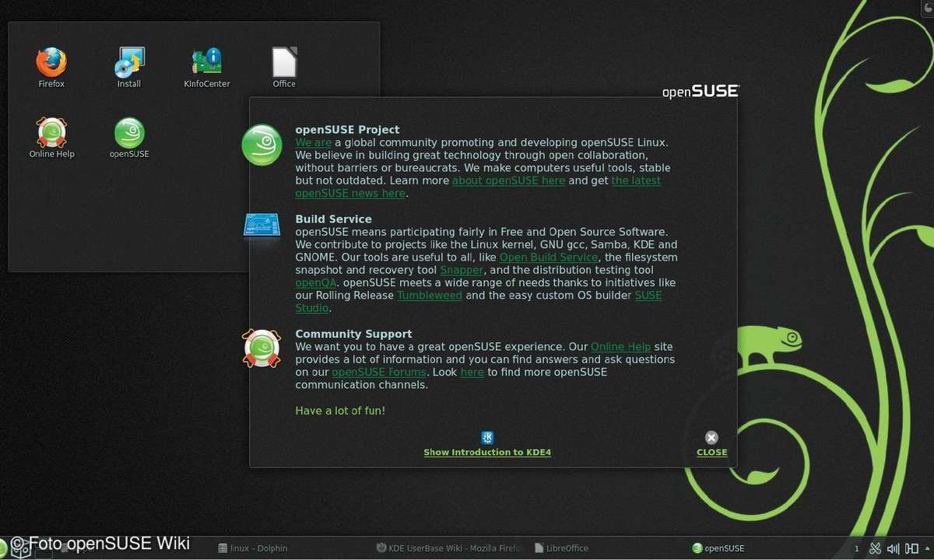The width and height of the screenshot is (934, 560).
Task: Open 'the latest openSUSE news here' link
Action: [636, 180]
